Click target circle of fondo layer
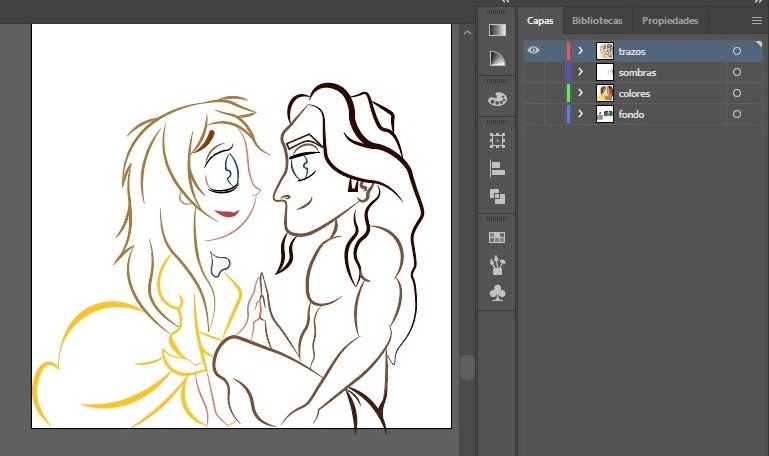The height and width of the screenshot is (456, 769). 737,114
